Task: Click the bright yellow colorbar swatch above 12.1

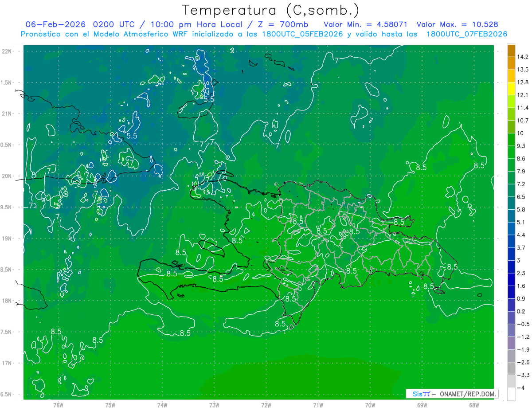Action: pyautogui.click(x=511, y=89)
